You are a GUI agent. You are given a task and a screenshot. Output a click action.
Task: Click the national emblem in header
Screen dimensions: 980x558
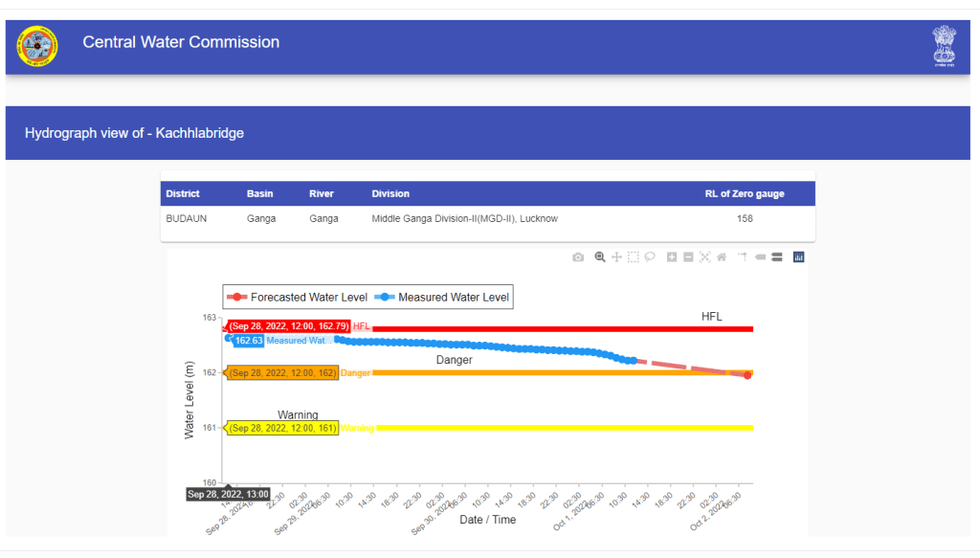click(x=945, y=44)
